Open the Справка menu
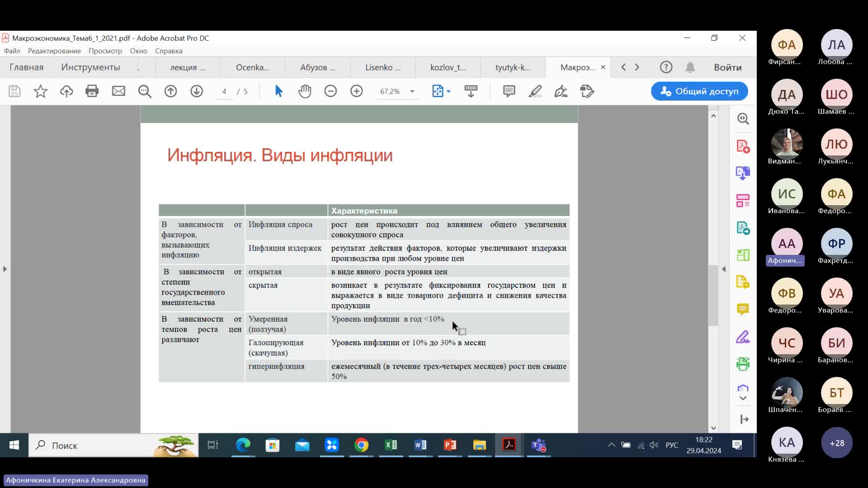Screen dimensions: 868x488 (x=169, y=51)
